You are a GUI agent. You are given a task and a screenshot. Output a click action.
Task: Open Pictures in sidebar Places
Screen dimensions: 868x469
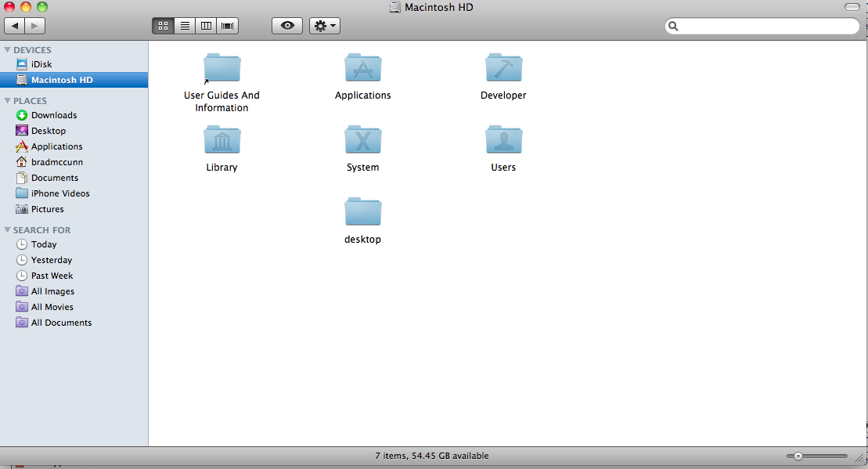point(74,209)
